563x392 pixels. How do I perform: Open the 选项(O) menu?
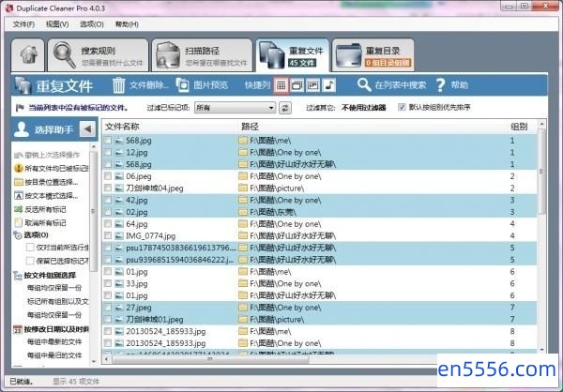[x=92, y=24]
